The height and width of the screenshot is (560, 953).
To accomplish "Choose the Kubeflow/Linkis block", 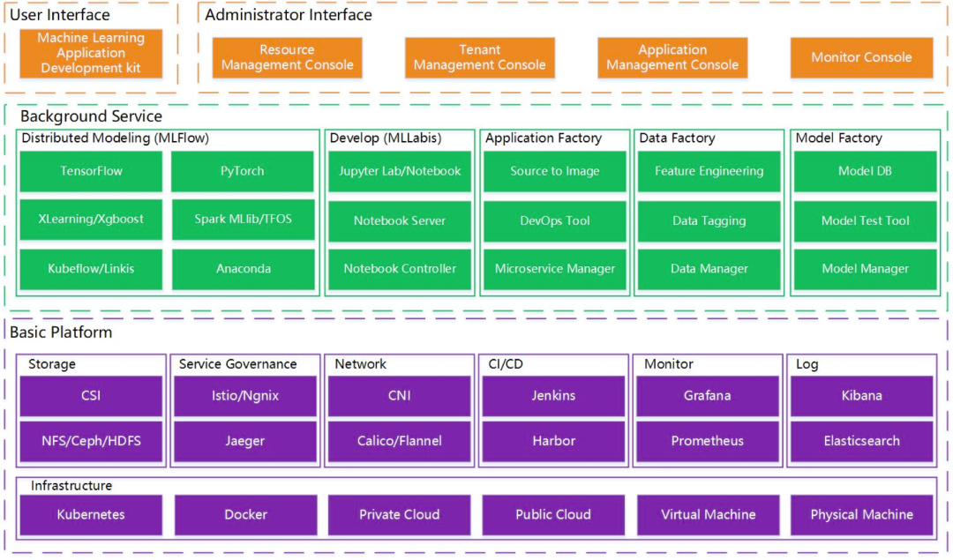I will coord(91,269).
